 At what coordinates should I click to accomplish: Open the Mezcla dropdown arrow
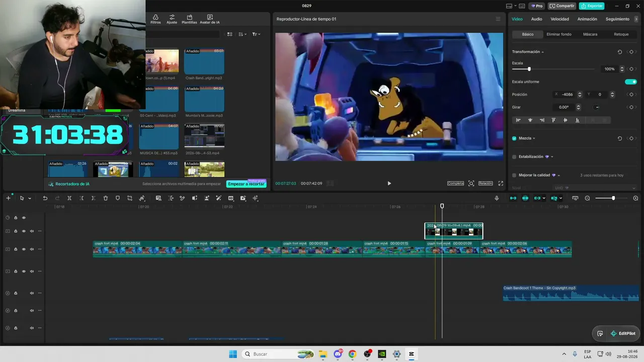point(534,138)
